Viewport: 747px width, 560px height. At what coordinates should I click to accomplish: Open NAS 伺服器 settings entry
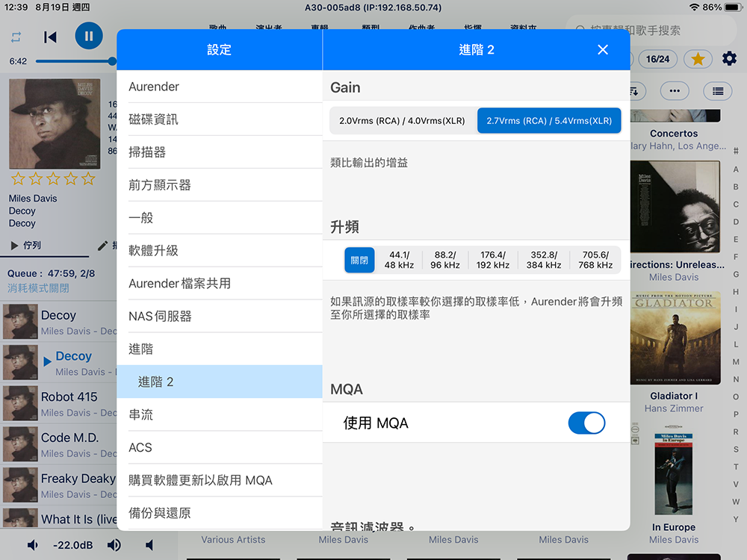(220, 317)
